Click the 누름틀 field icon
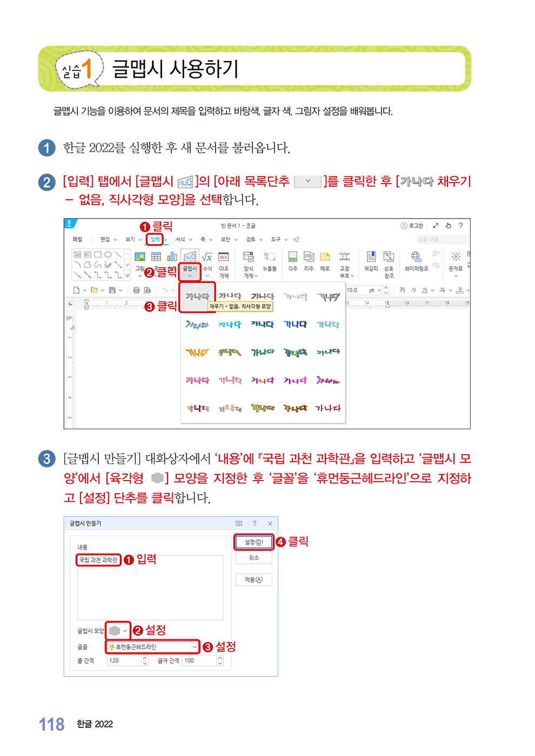The width and height of the screenshot is (535, 756). coord(270,256)
